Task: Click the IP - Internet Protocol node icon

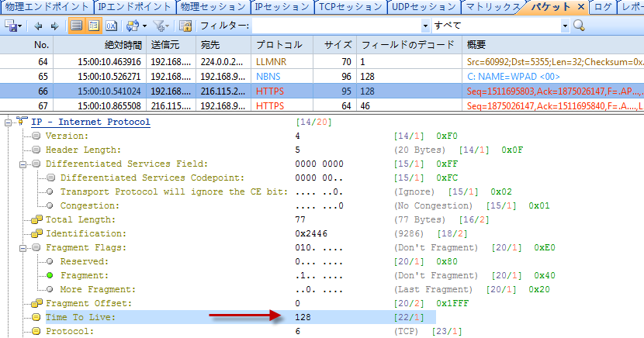Action: click(21, 122)
